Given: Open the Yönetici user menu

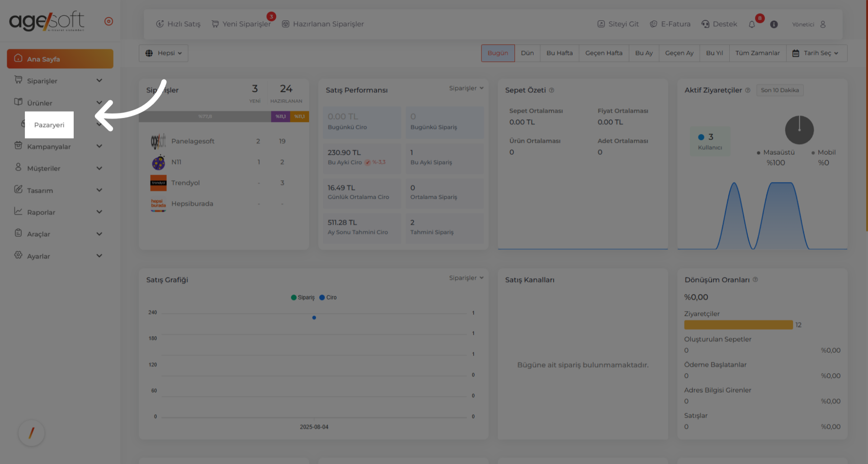Looking at the screenshot, I should point(809,24).
